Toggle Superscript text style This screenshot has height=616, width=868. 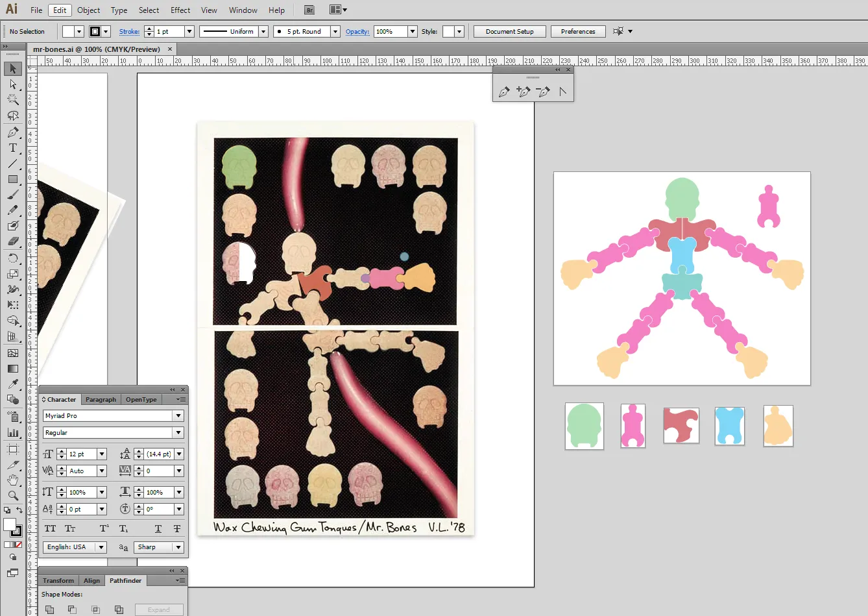[x=104, y=529]
